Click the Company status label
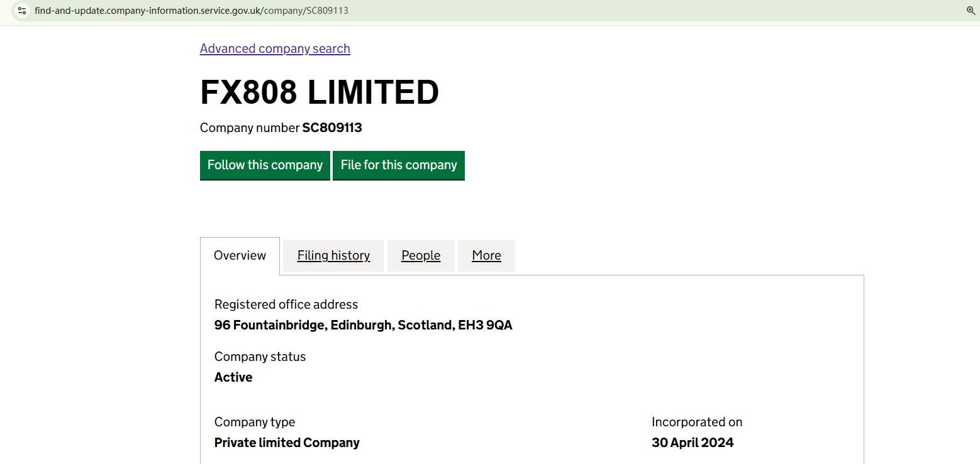Screen dimensions: 980x464 click(260, 356)
